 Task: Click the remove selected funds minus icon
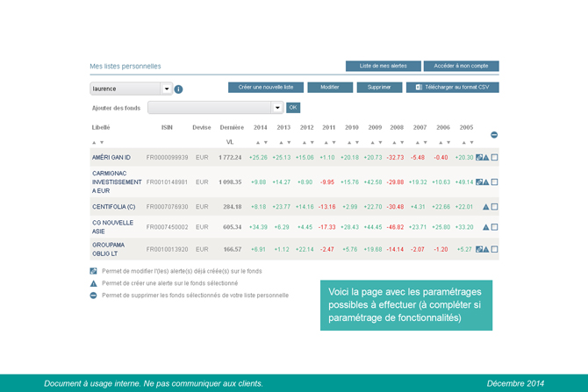494,134
